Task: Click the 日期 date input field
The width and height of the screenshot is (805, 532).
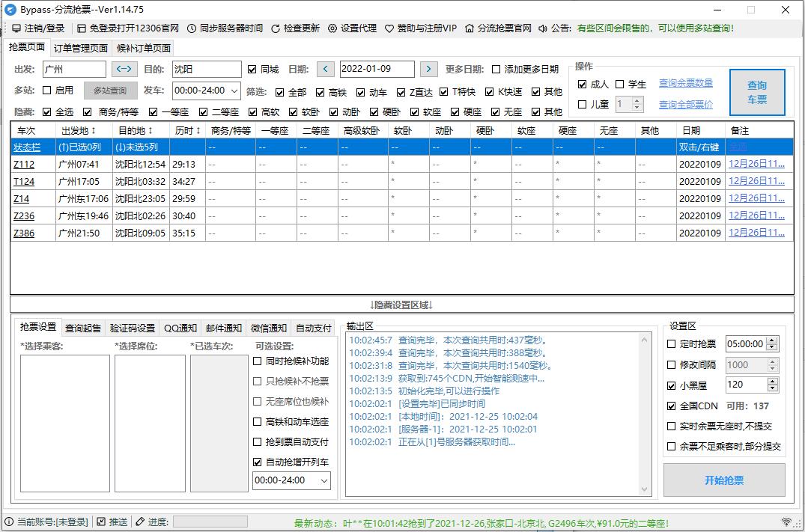Action: tap(377, 69)
